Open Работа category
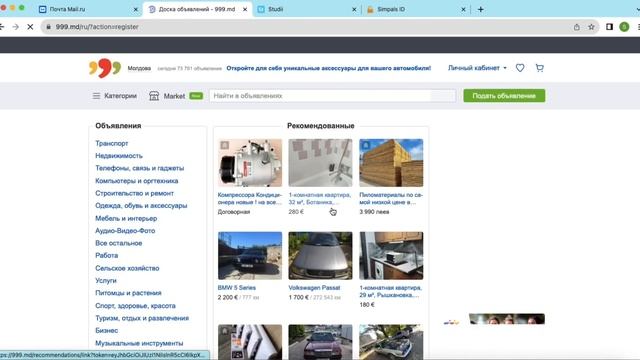 (x=107, y=256)
